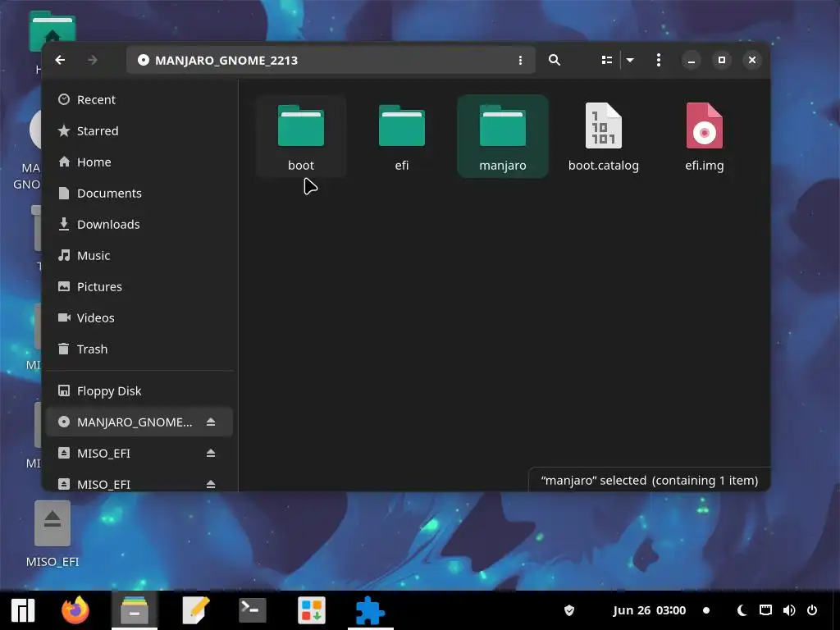840x630 pixels.
Task: Launch Terminal from the taskbar
Action: tap(253, 610)
